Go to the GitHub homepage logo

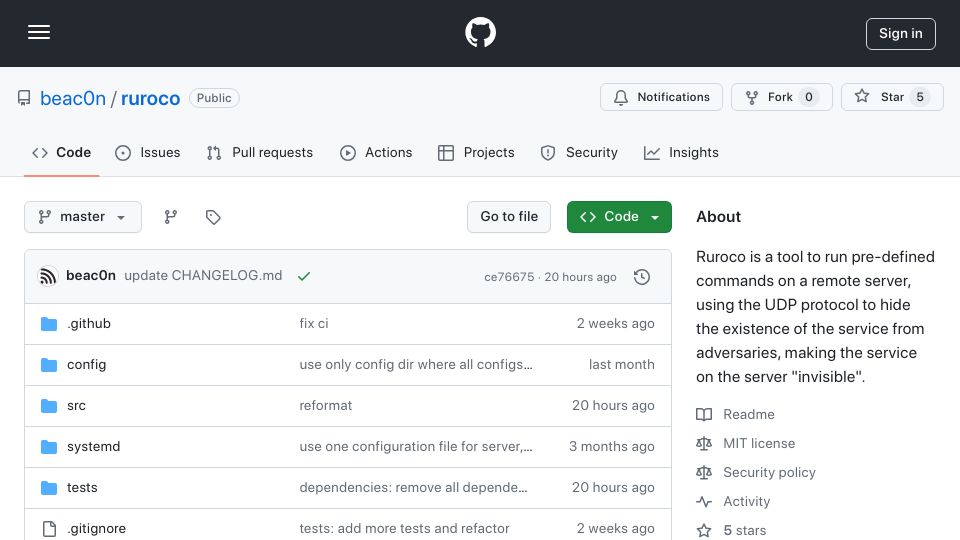(480, 32)
